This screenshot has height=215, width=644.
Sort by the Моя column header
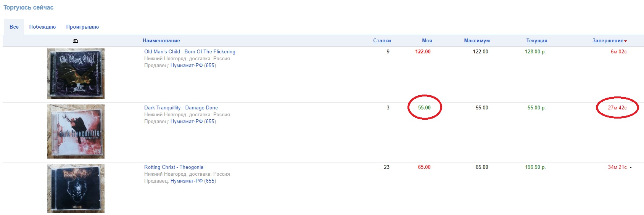[427, 41]
